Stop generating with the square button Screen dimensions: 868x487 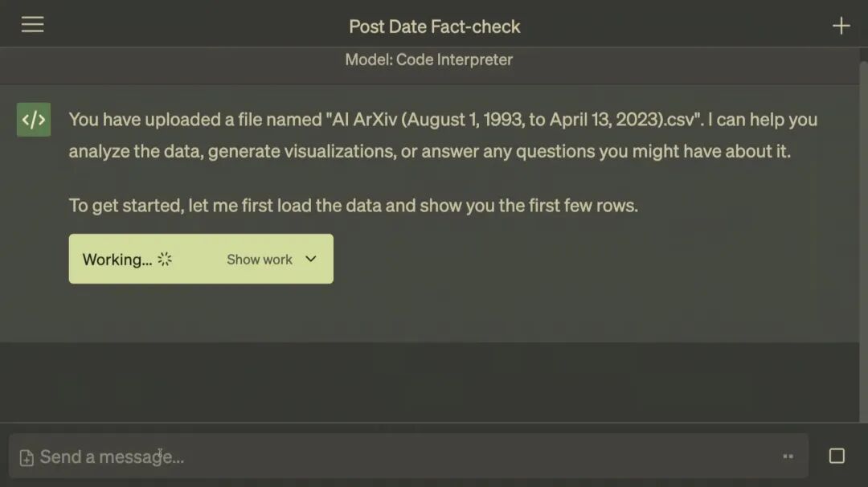pyautogui.click(x=837, y=456)
